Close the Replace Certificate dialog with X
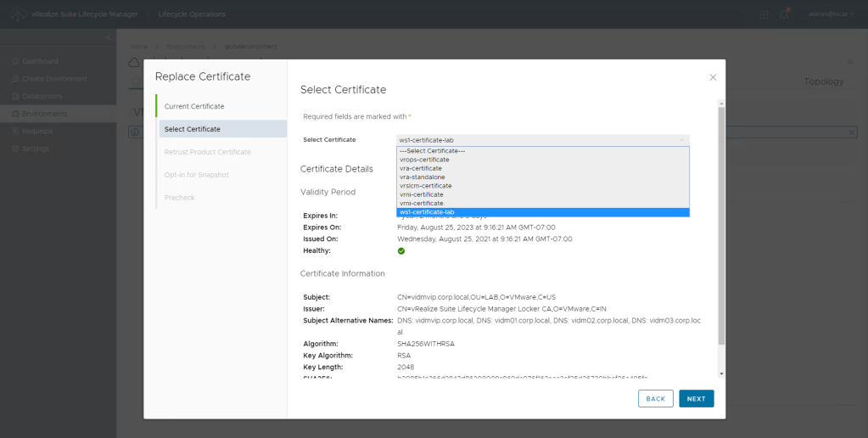868x438 pixels. point(713,77)
